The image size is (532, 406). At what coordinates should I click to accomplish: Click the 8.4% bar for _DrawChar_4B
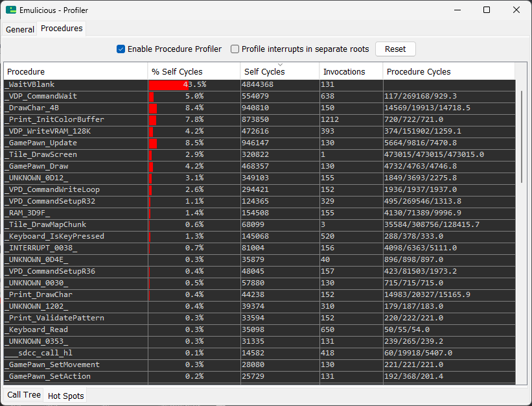click(x=153, y=108)
